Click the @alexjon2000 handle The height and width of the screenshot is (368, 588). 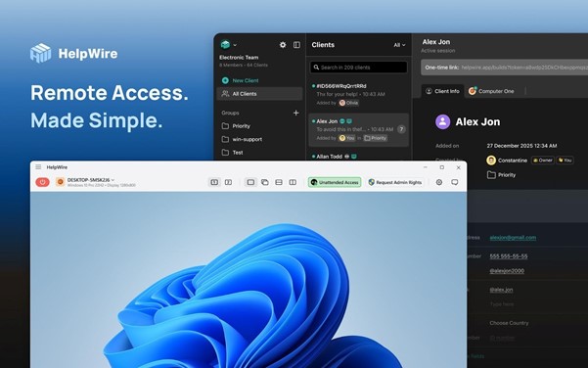[507, 271]
